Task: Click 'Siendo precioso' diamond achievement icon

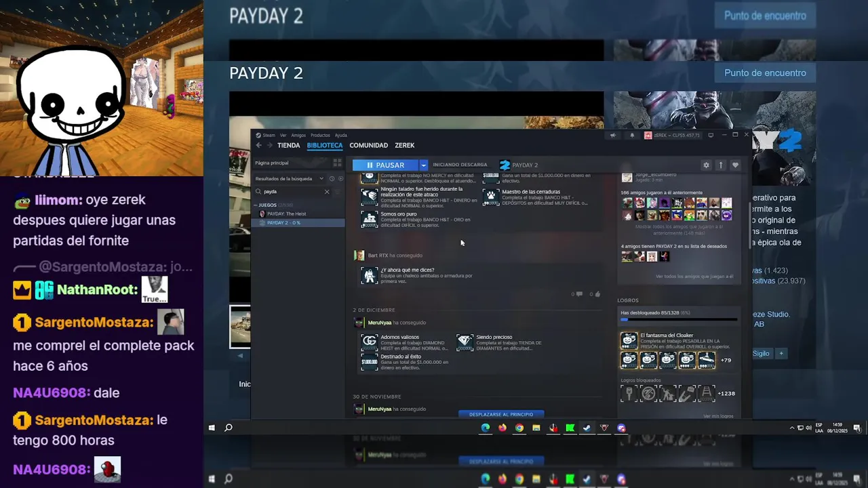Action: pyautogui.click(x=465, y=342)
